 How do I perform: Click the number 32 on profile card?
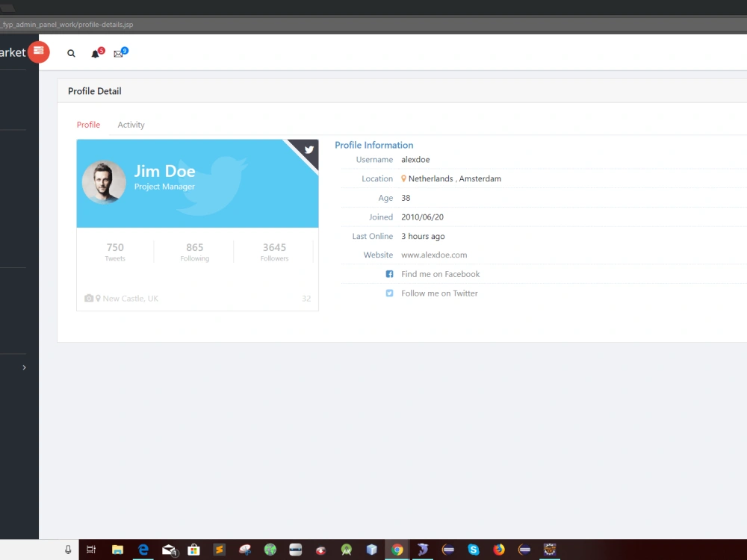click(306, 299)
